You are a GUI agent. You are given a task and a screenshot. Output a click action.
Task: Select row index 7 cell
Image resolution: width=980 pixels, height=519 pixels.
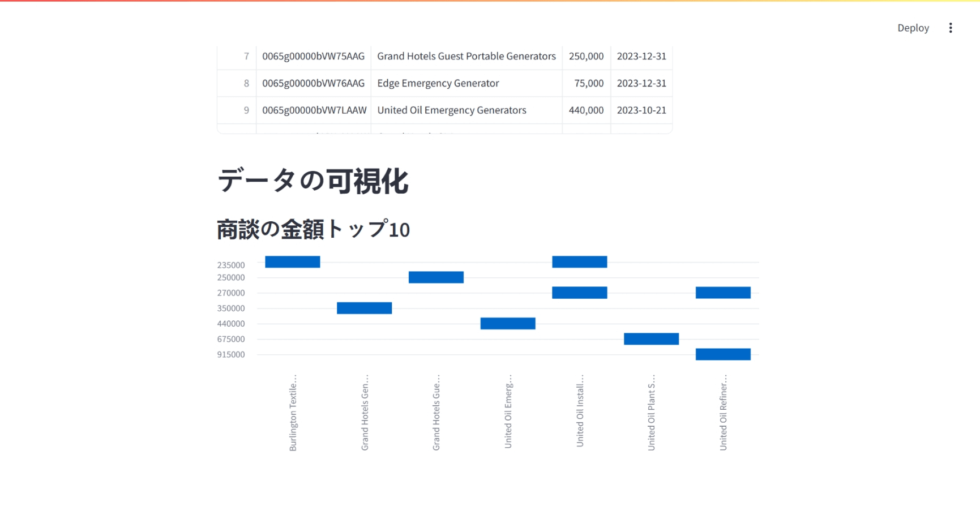point(237,56)
